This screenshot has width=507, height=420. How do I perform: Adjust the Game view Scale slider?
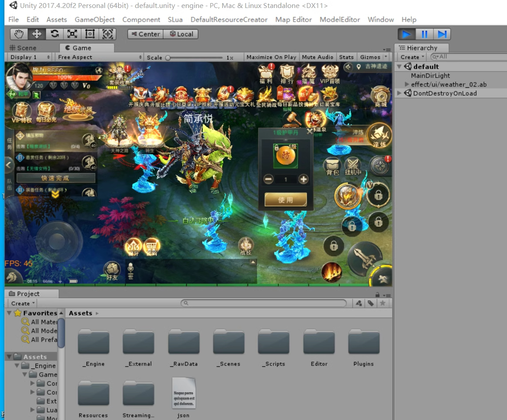pyautogui.click(x=168, y=58)
